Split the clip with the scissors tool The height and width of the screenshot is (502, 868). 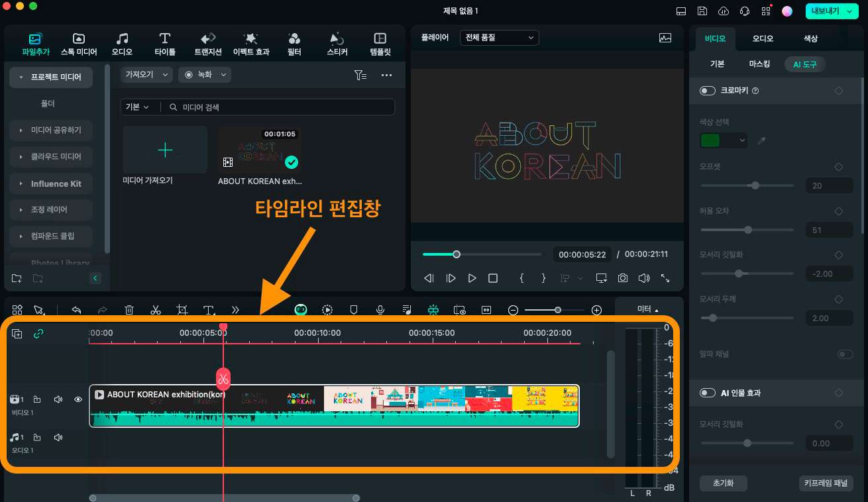[x=156, y=309]
